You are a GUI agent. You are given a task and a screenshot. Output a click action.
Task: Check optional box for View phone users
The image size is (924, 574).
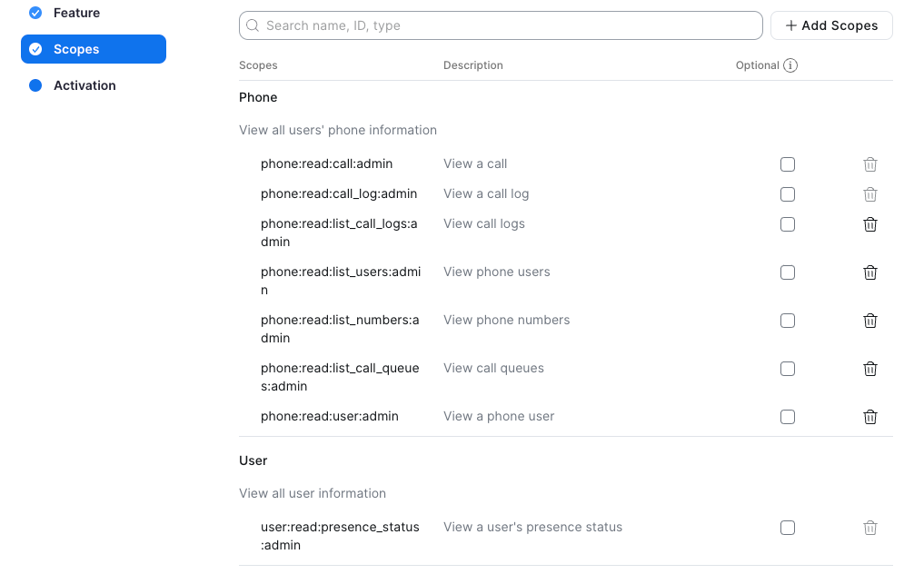(788, 272)
